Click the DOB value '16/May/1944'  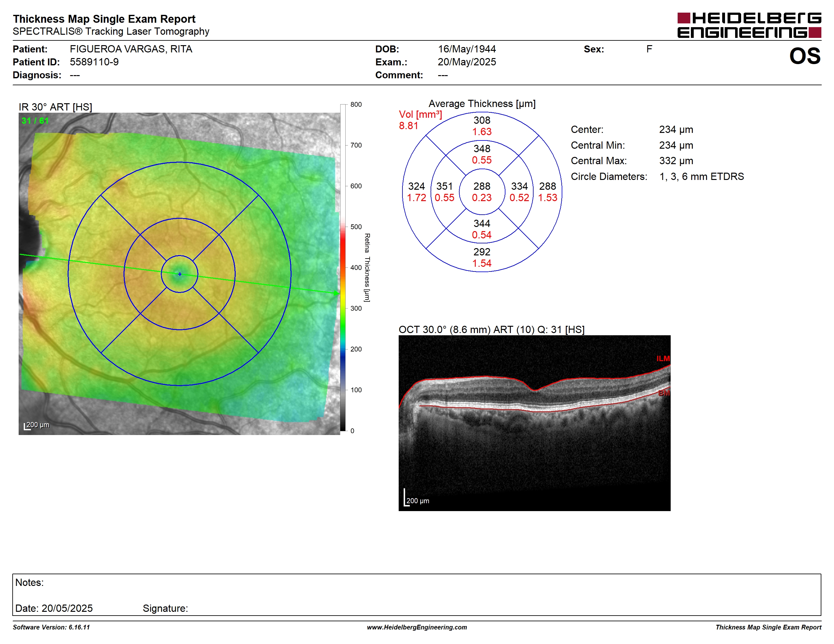[x=467, y=49]
